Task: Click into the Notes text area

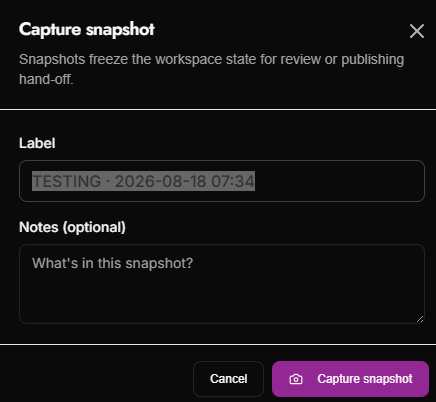Action: coord(222,284)
